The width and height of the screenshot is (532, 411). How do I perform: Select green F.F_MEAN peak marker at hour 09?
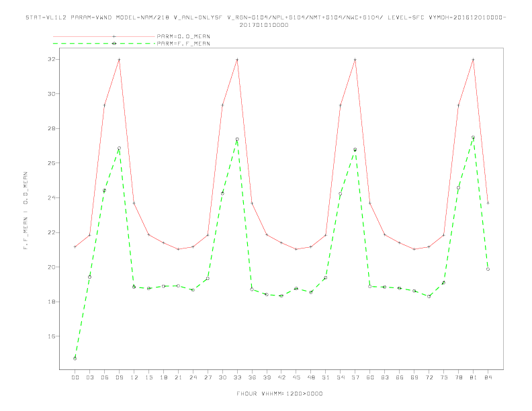click(x=119, y=148)
